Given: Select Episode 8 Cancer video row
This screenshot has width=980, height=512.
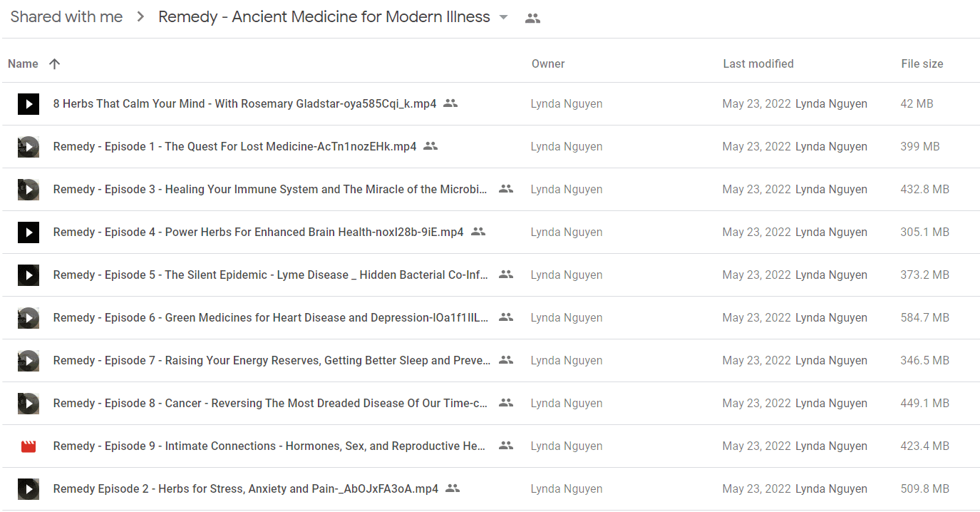Looking at the screenshot, I should [x=490, y=404].
